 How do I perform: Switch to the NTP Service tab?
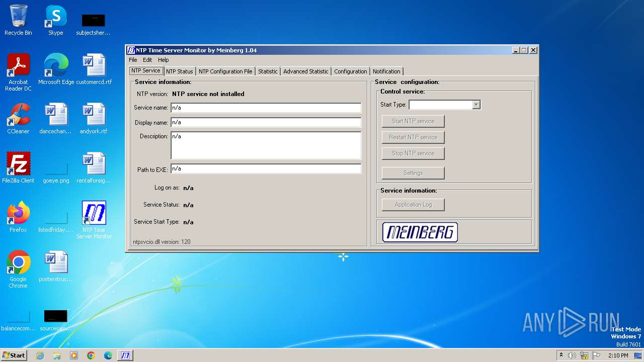[x=146, y=71]
